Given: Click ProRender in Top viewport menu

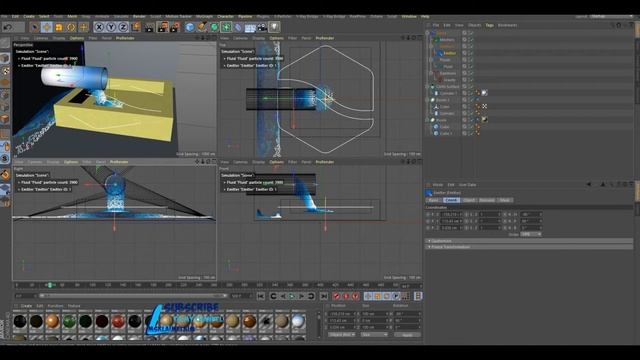Looking at the screenshot, I should coord(325,38).
